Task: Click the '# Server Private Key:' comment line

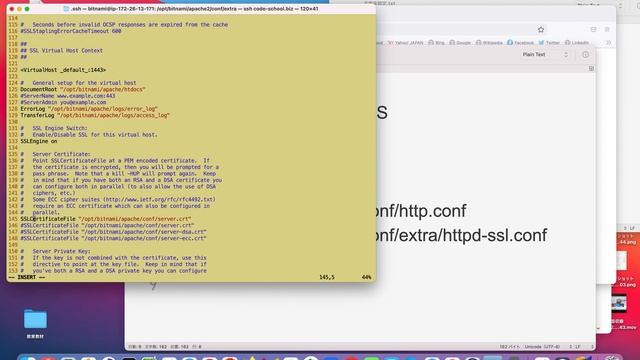Action: (x=56, y=251)
